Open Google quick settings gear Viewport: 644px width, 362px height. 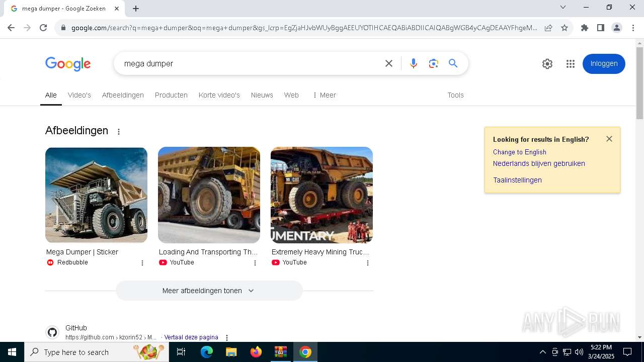547,64
